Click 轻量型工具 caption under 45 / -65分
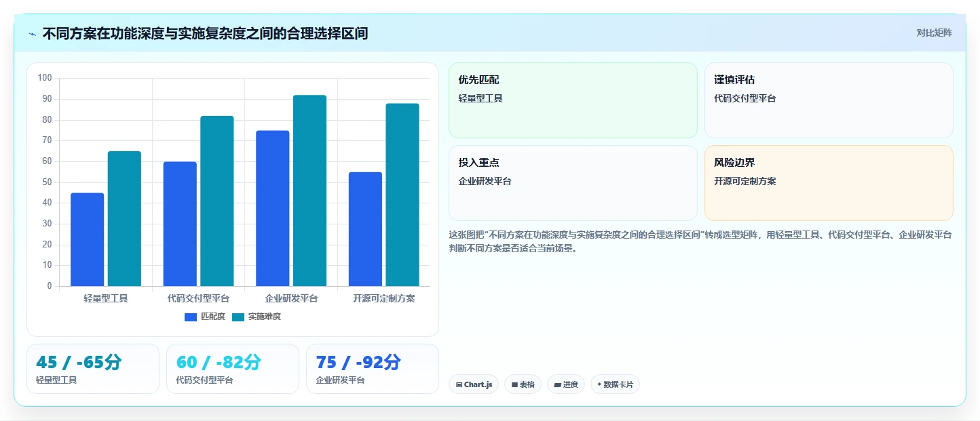 56,380
